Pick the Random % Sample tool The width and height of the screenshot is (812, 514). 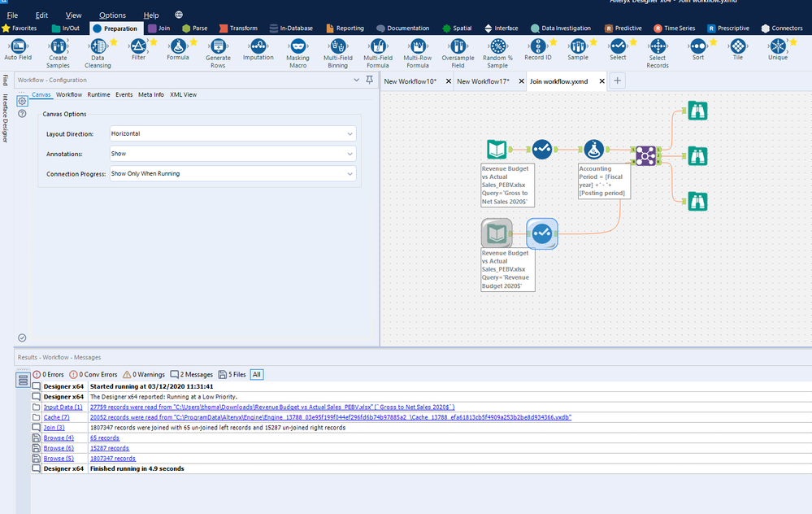tap(497, 54)
